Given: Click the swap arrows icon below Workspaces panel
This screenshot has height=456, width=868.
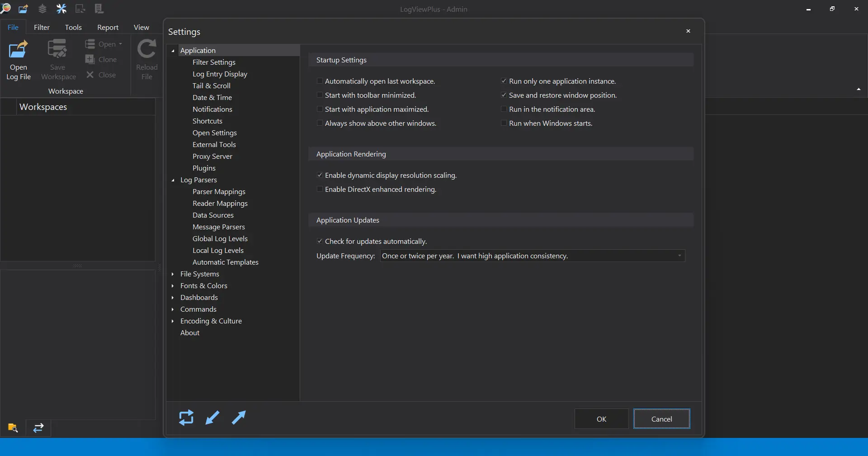Looking at the screenshot, I should pos(38,427).
